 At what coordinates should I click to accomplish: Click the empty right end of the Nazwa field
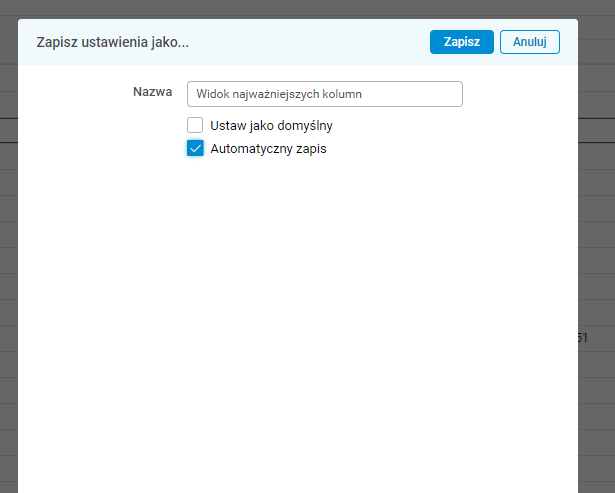[x=430, y=94]
